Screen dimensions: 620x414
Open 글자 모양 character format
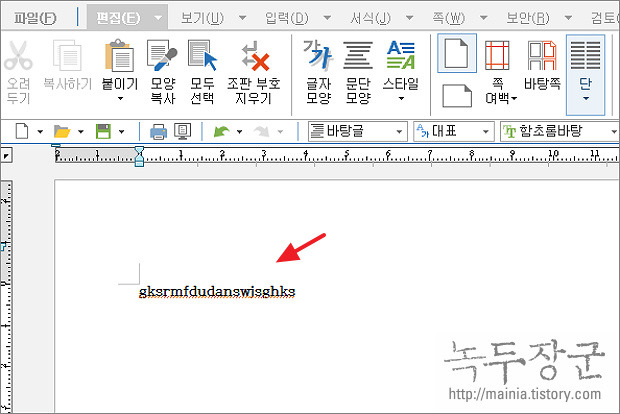click(x=318, y=56)
